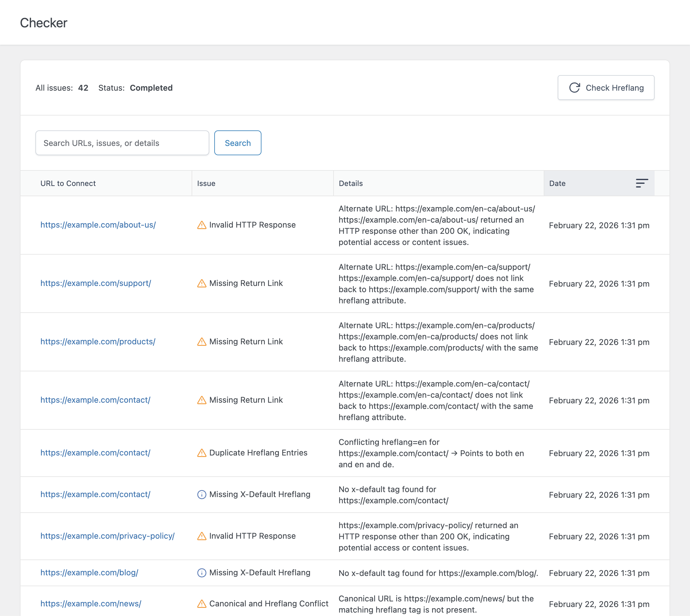Click the Issue column header
Image resolution: width=690 pixels, height=616 pixels.
[206, 183]
